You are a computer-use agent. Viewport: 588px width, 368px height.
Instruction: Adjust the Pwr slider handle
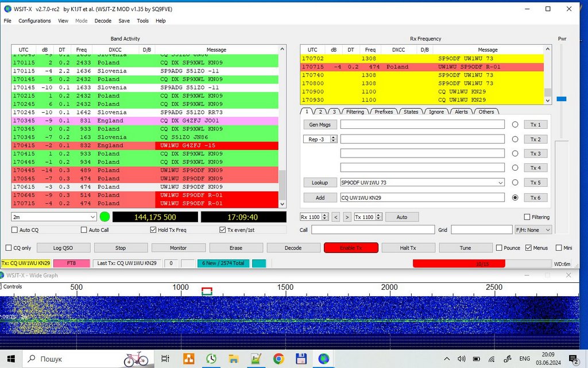(562, 99)
